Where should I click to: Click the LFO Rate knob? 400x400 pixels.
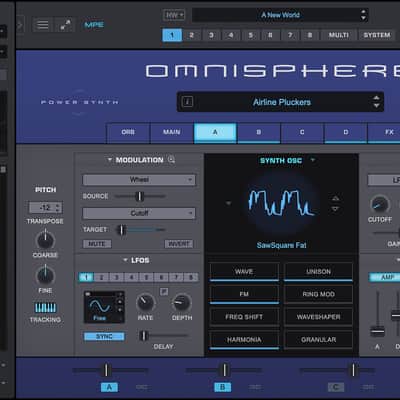[x=145, y=303]
